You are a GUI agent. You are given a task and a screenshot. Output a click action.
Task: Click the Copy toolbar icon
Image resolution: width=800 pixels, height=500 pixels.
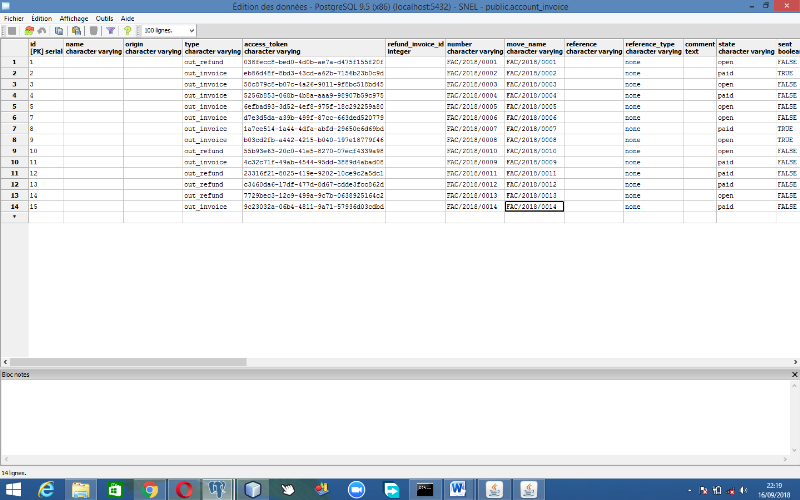coord(59,31)
